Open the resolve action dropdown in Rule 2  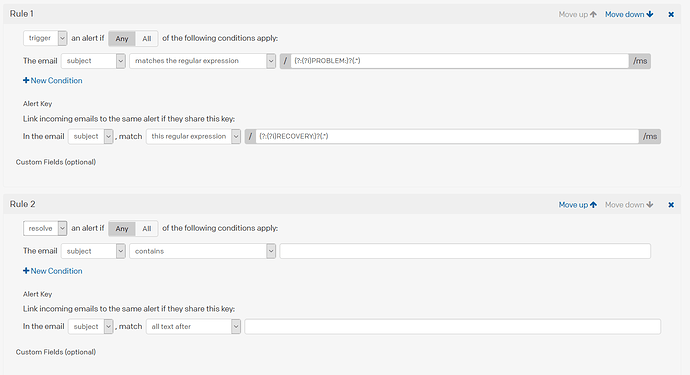pos(45,228)
